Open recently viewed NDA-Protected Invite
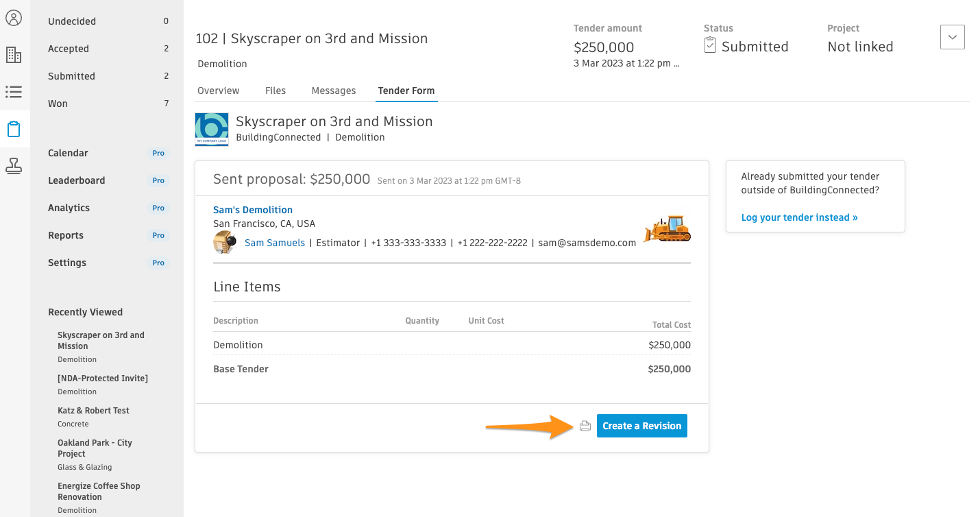980x517 pixels. point(103,378)
